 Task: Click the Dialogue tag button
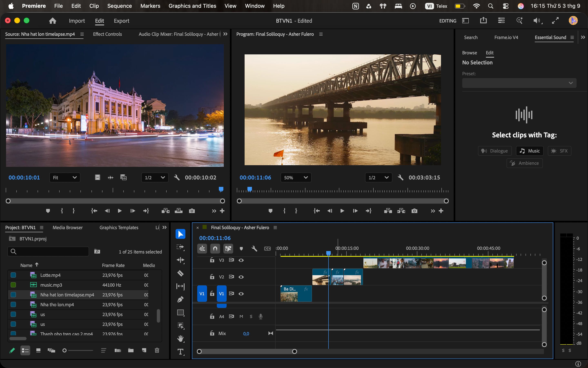[x=495, y=151]
